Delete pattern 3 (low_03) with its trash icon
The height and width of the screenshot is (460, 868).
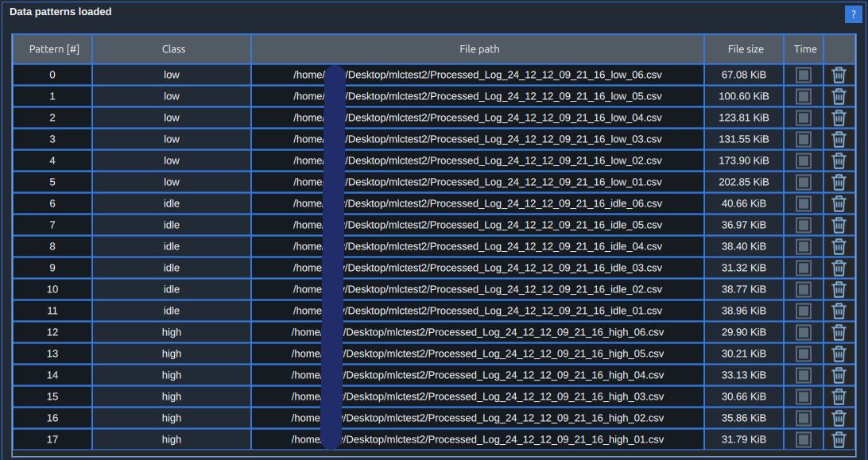(839, 139)
